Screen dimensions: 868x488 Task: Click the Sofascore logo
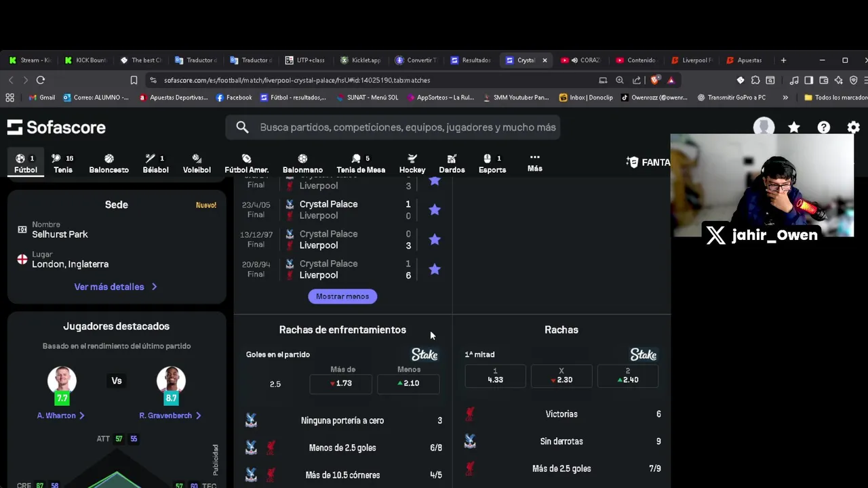click(x=56, y=127)
